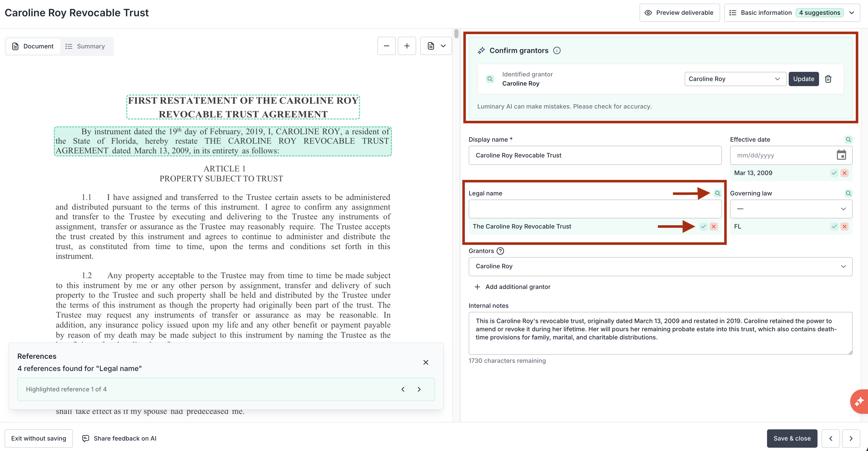Click the Display name input field

tap(595, 155)
